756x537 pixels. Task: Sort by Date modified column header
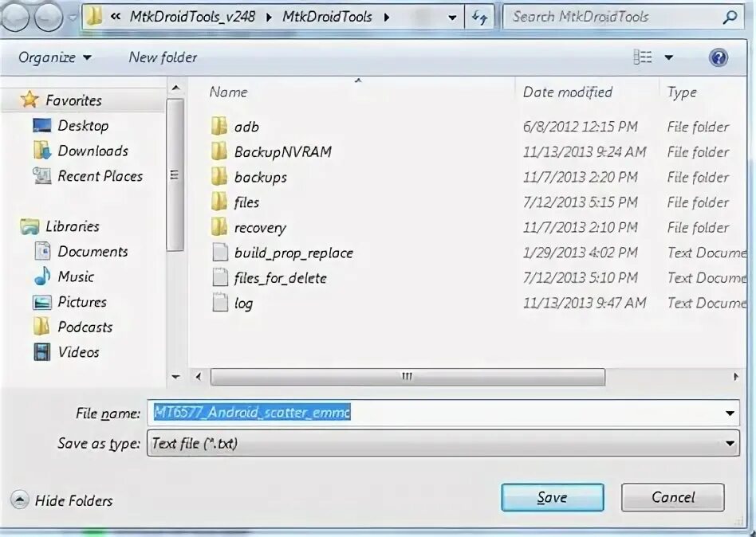[568, 92]
